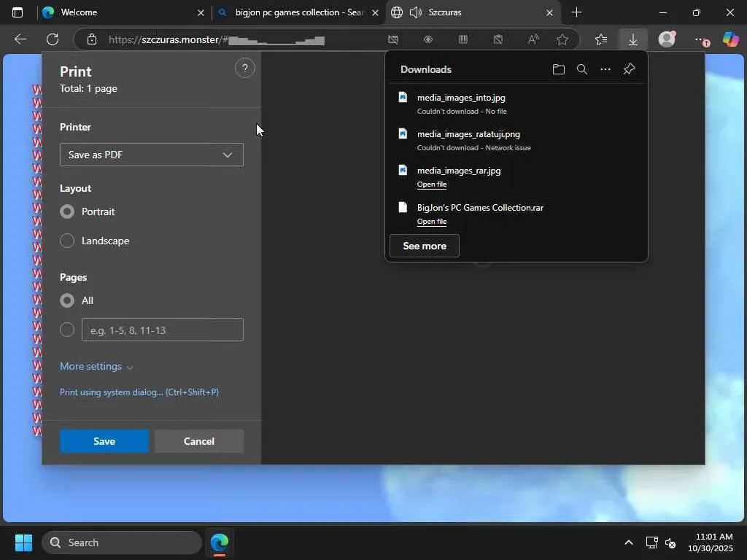The image size is (747, 560).
Task: Select All pages option
Action: click(x=67, y=300)
